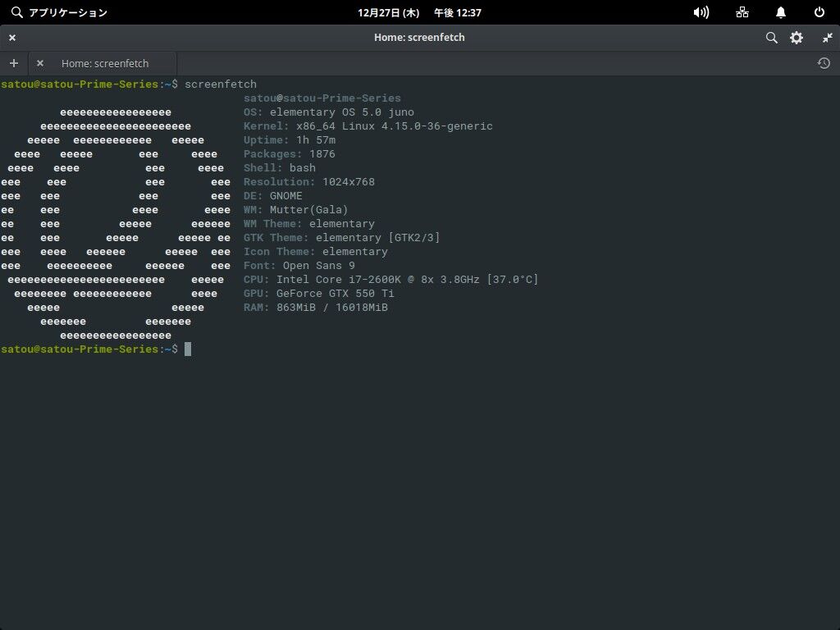Click the "Intel Core i7-2600K" CPU text
The height and width of the screenshot is (630, 840).
pos(339,279)
